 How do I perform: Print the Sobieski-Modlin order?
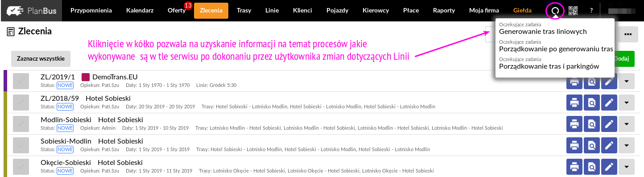[574, 145]
